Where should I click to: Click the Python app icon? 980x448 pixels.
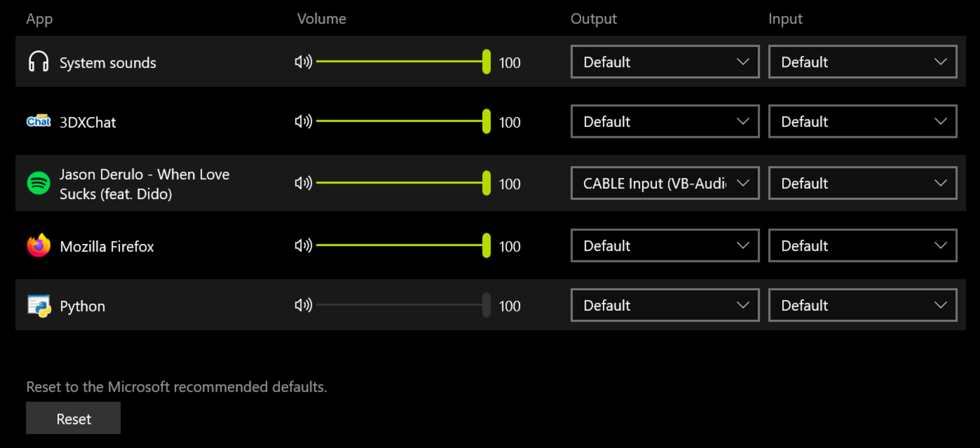point(39,306)
